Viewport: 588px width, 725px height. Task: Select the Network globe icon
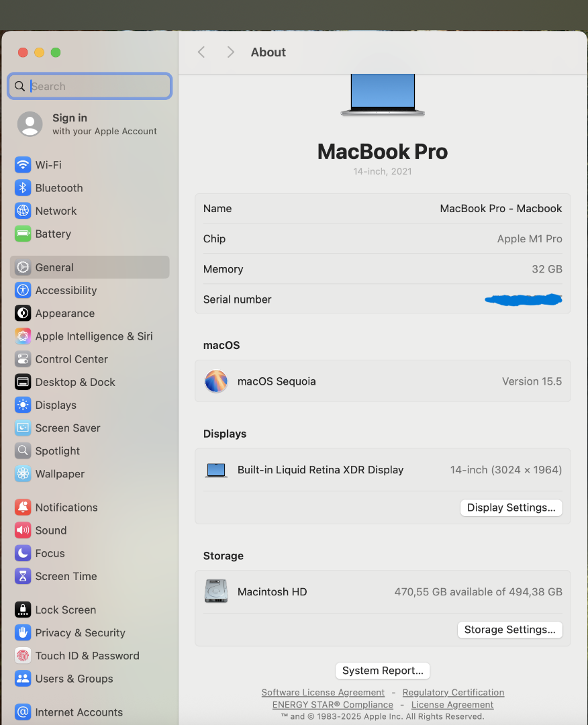coord(23,211)
